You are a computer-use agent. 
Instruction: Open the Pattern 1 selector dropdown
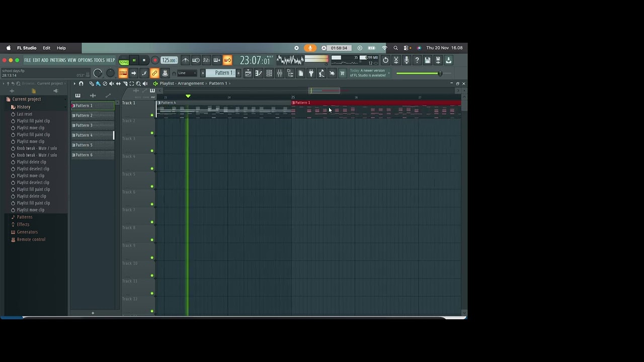(223, 73)
